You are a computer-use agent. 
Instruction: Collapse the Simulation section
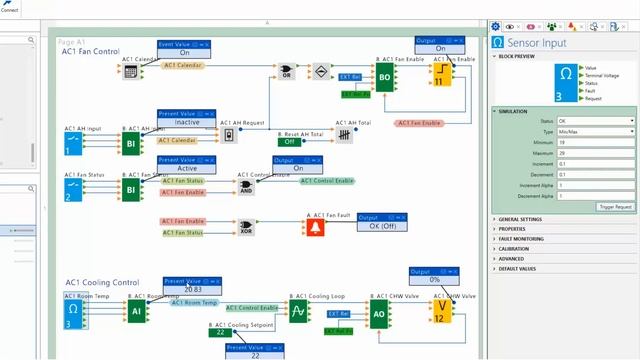tap(495, 111)
